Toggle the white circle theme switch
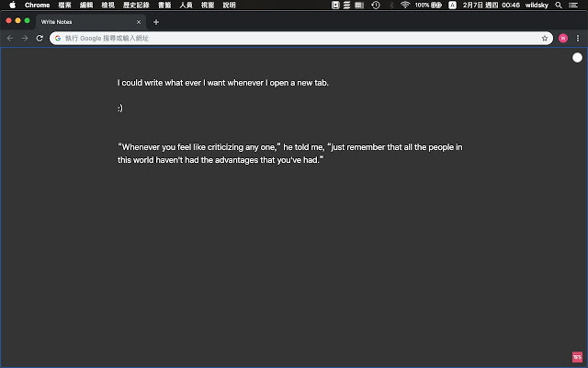588x368 pixels. pyautogui.click(x=578, y=58)
